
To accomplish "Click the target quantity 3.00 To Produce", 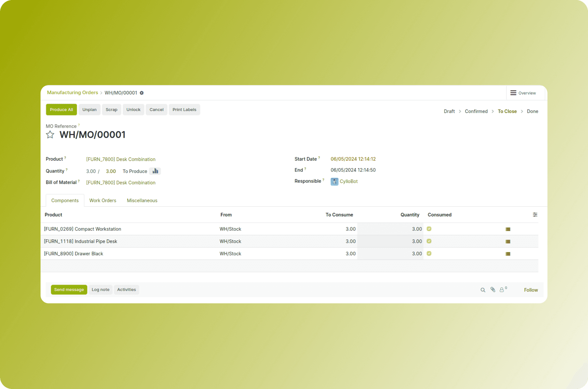I will pos(111,171).
